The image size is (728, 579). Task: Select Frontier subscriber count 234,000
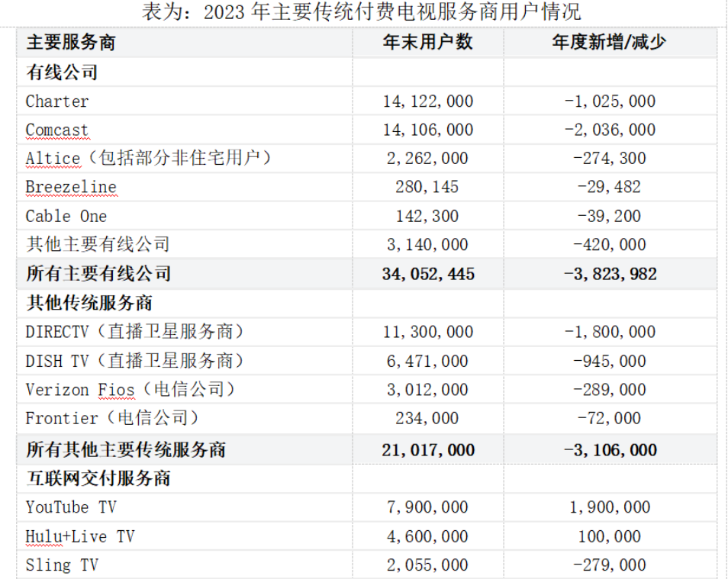[x=427, y=418]
